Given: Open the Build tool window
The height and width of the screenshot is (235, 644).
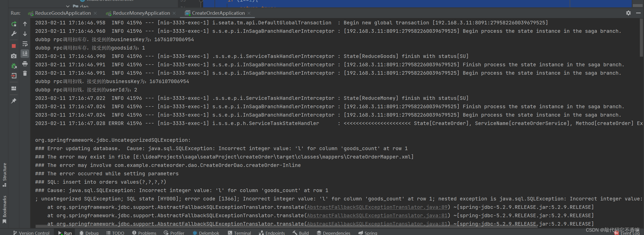Looking at the screenshot, I should coord(301,233).
